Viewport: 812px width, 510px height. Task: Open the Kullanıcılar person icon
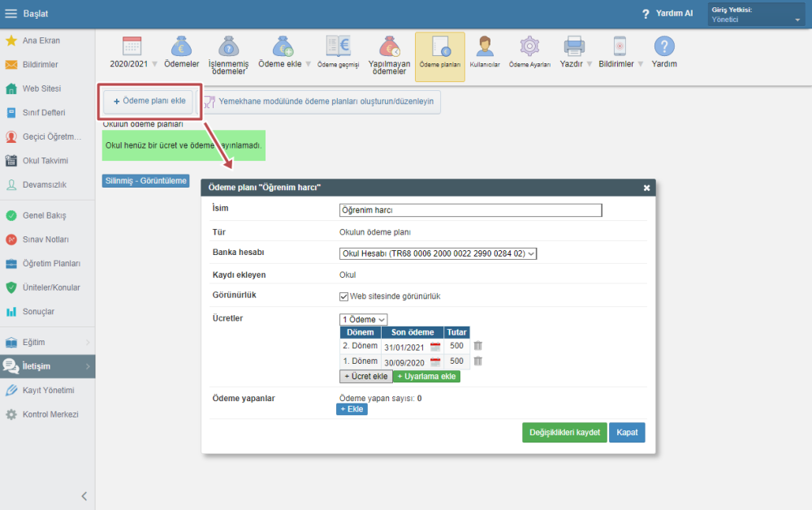485,46
